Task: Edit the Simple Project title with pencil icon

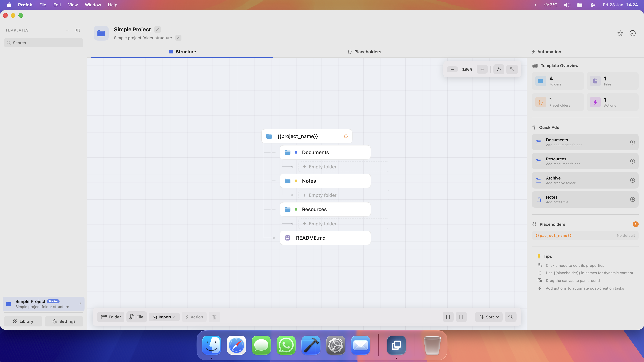Action: click(157, 29)
